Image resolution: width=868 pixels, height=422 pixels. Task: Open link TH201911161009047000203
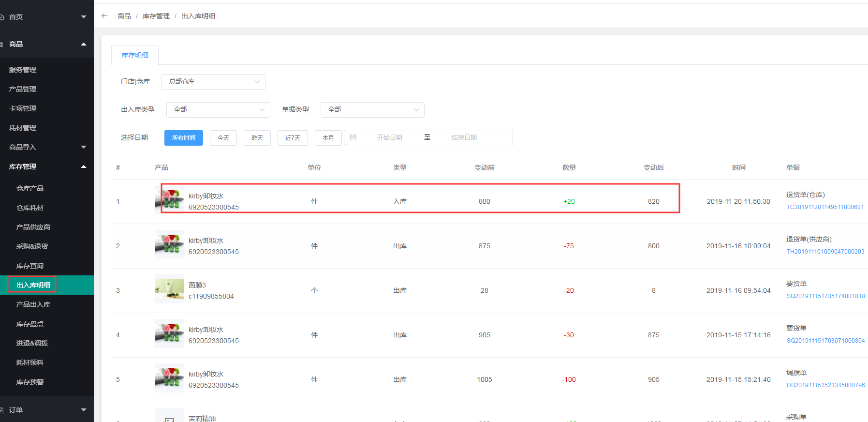[825, 251]
